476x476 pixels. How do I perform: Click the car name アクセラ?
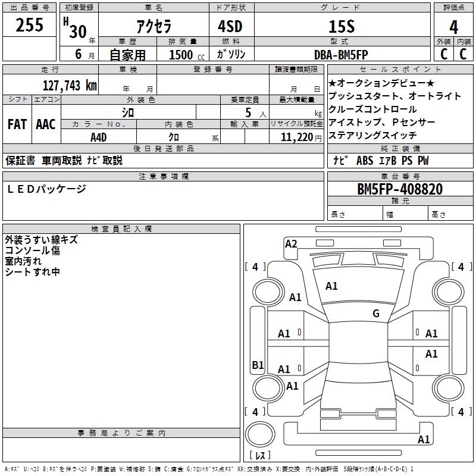[154, 26]
